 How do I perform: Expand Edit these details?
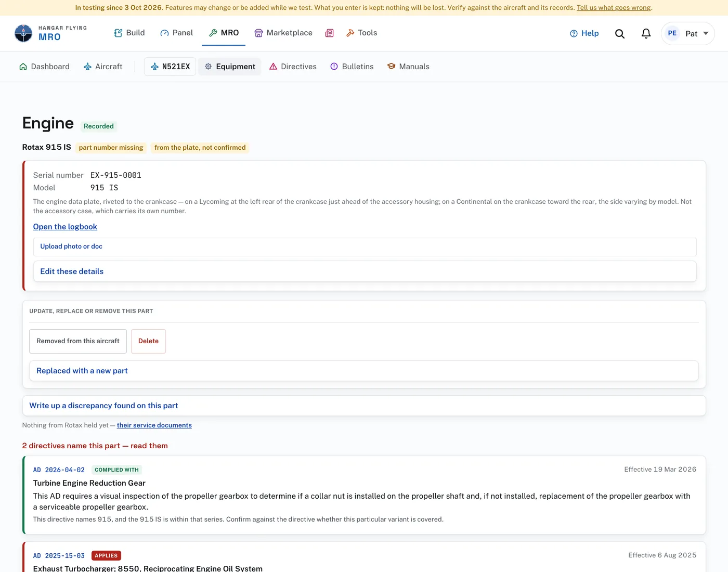[x=365, y=271]
